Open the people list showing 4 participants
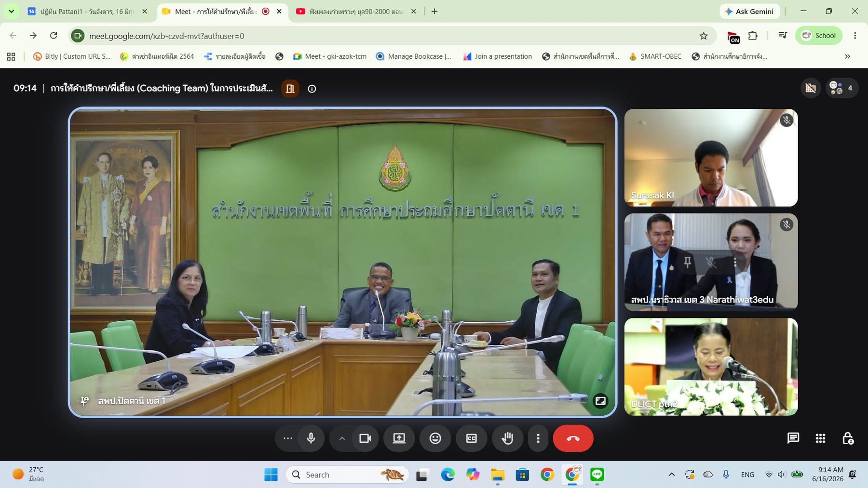The image size is (868, 488). coord(841,88)
